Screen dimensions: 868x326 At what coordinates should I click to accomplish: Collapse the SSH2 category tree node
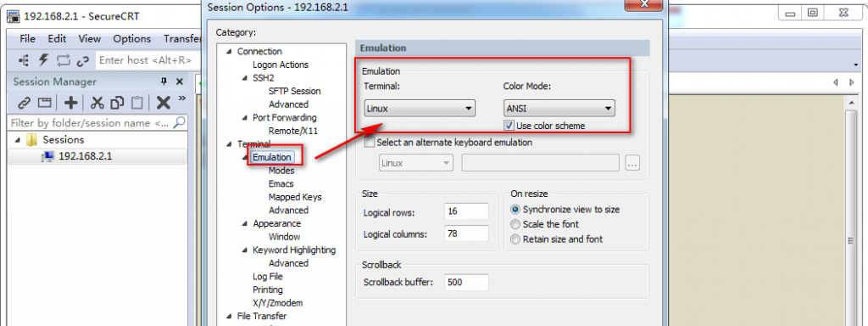(245, 78)
